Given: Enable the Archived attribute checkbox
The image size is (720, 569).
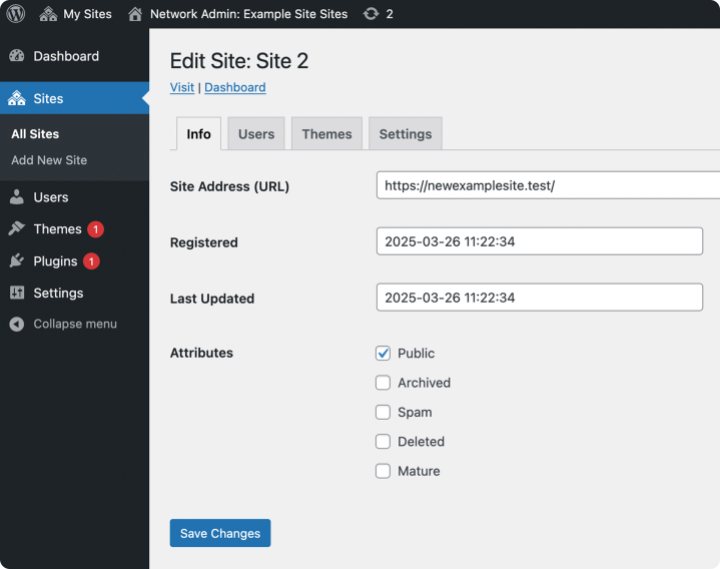Looking at the screenshot, I should point(383,382).
